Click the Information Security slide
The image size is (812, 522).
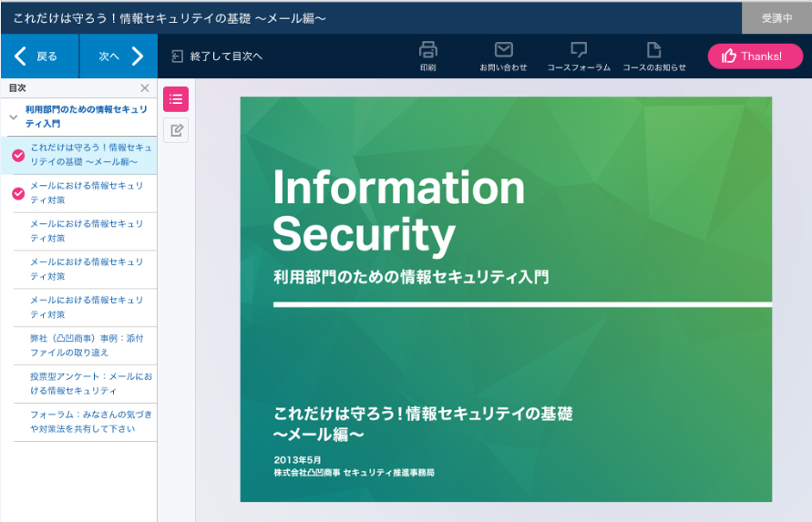[506, 299]
